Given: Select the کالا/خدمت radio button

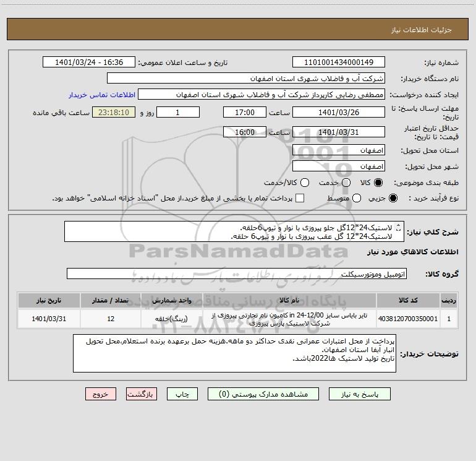Looking at the screenshot, I should coord(305,183).
